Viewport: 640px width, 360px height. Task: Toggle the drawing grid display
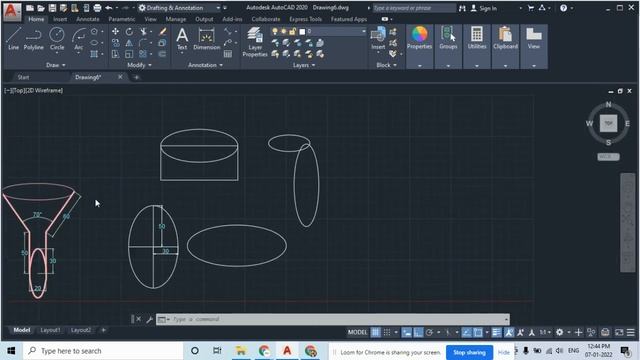pos(376,333)
